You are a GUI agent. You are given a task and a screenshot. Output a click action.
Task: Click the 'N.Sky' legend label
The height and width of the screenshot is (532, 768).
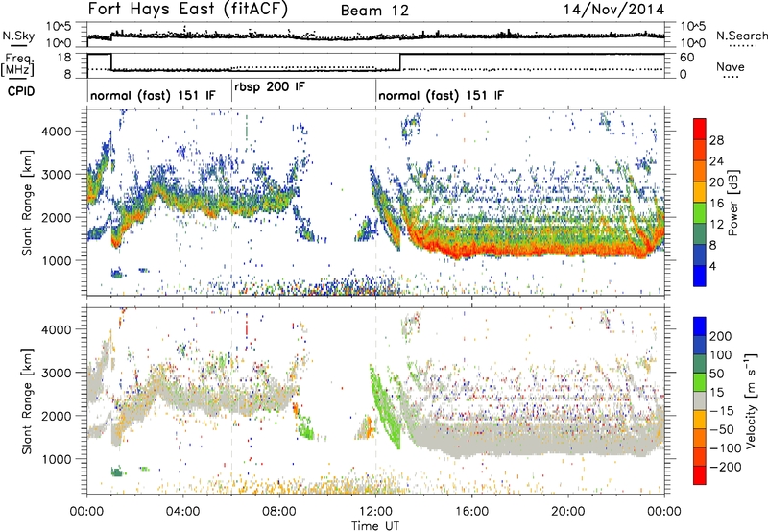click(18, 36)
